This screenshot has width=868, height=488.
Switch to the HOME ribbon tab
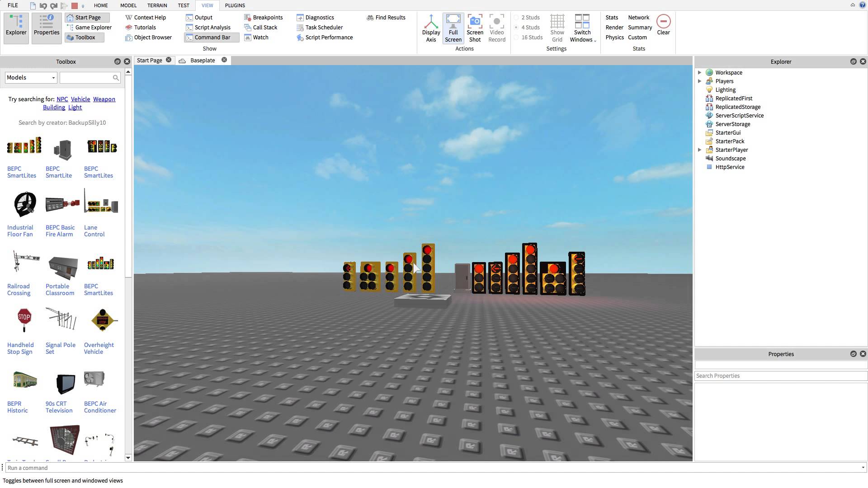tap(101, 5)
